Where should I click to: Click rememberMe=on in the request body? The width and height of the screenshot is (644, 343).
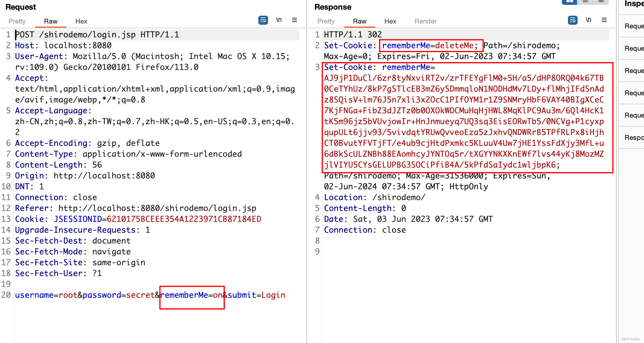[191, 295]
